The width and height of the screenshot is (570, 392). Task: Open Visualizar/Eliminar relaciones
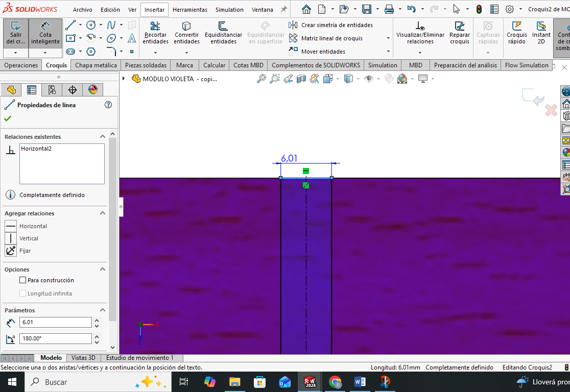point(420,33)
